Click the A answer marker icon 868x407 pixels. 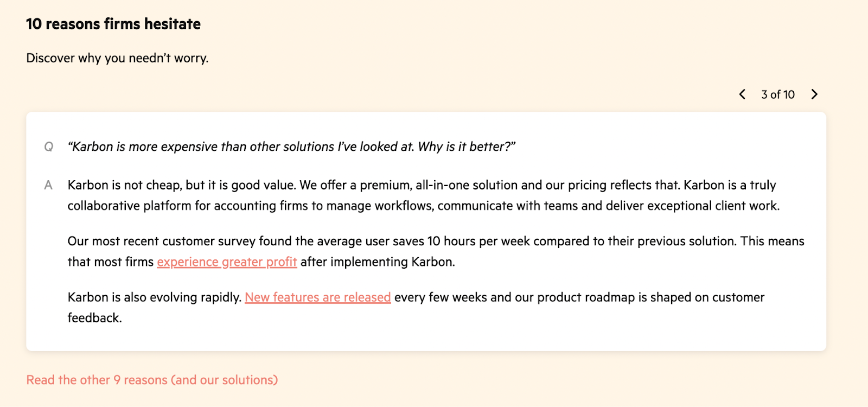tap(48, 186)
